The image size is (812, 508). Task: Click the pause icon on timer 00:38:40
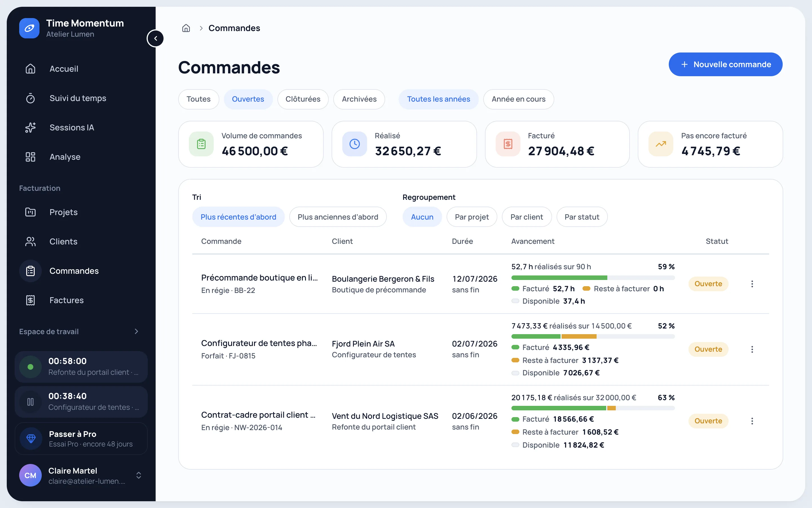[30, 402]
